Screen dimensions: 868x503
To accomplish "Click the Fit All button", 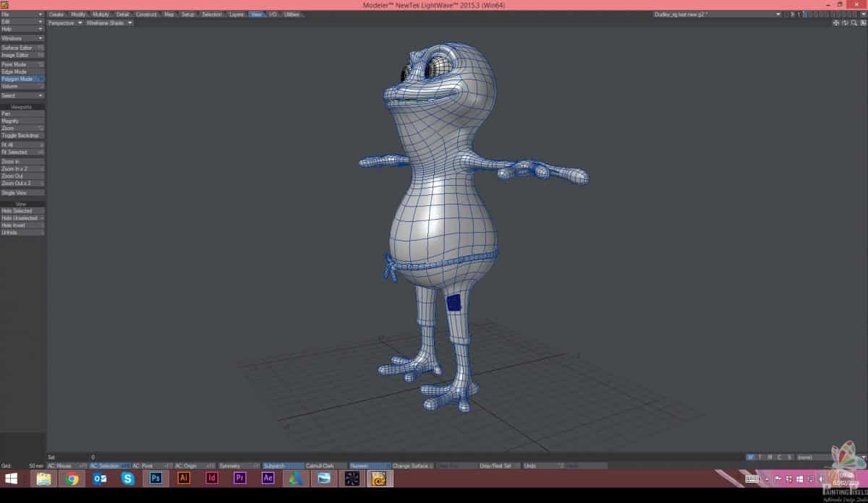I will 22,145.
